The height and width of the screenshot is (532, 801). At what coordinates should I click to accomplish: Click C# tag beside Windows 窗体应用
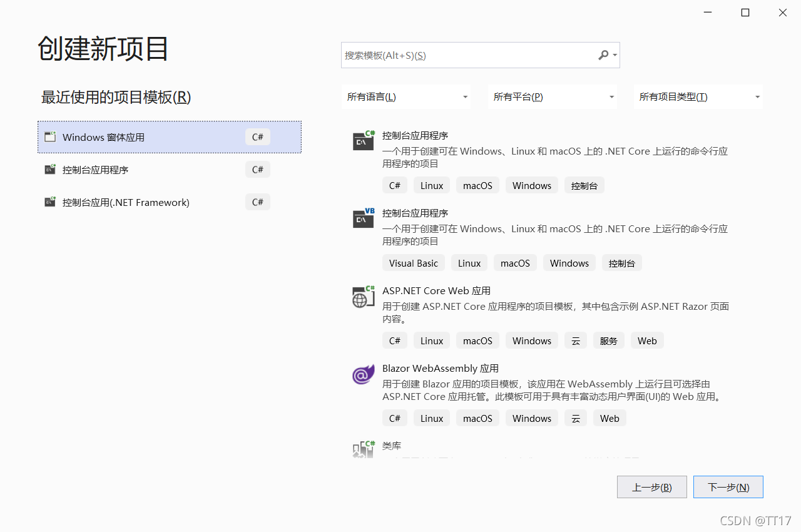(x=258, y=137)
